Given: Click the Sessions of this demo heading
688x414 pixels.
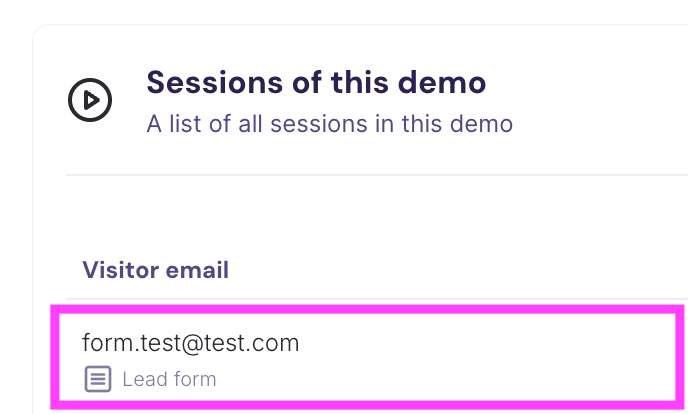Looking at the screenshot, I should 316,82.
